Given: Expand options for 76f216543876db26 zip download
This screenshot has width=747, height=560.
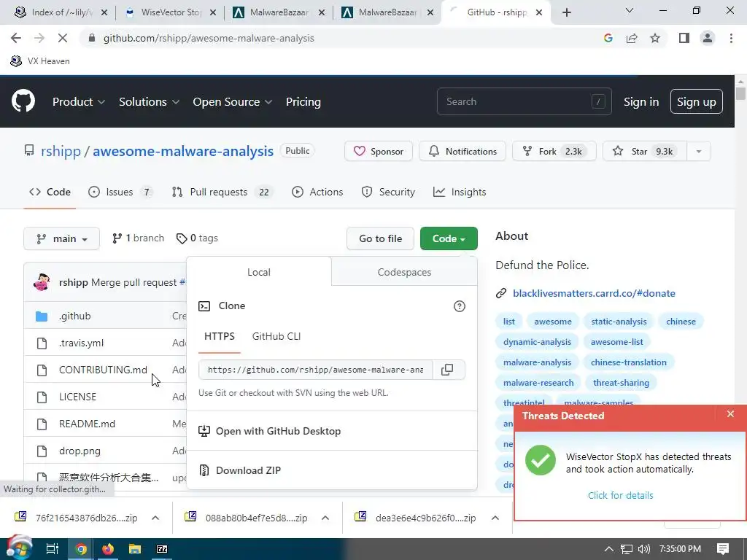Looking at the screenshot, I should click(x=155, y=518).
